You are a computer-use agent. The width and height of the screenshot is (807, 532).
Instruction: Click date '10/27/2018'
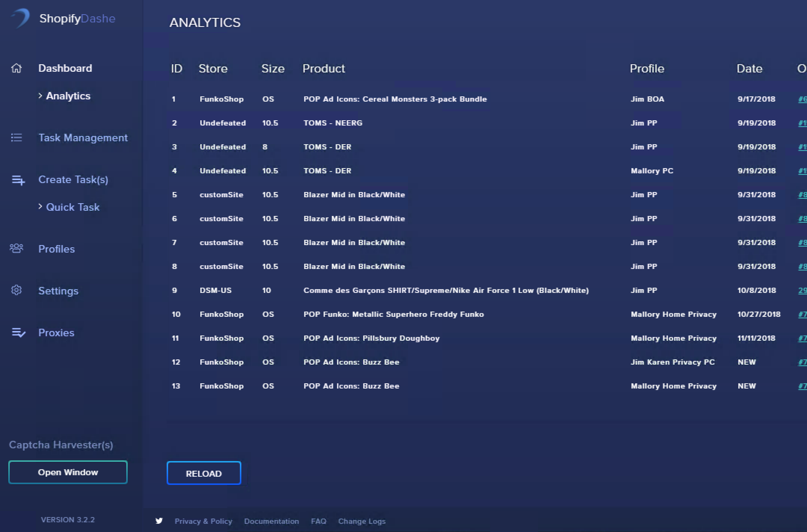coord(759,314)
